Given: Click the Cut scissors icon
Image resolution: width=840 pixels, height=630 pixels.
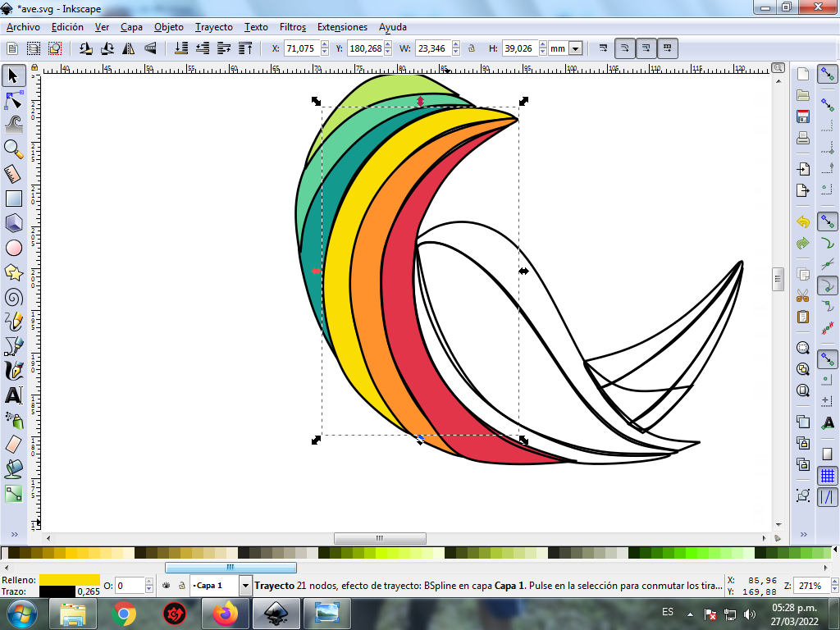Looking at the screenshot, I should tap(803, 295).
